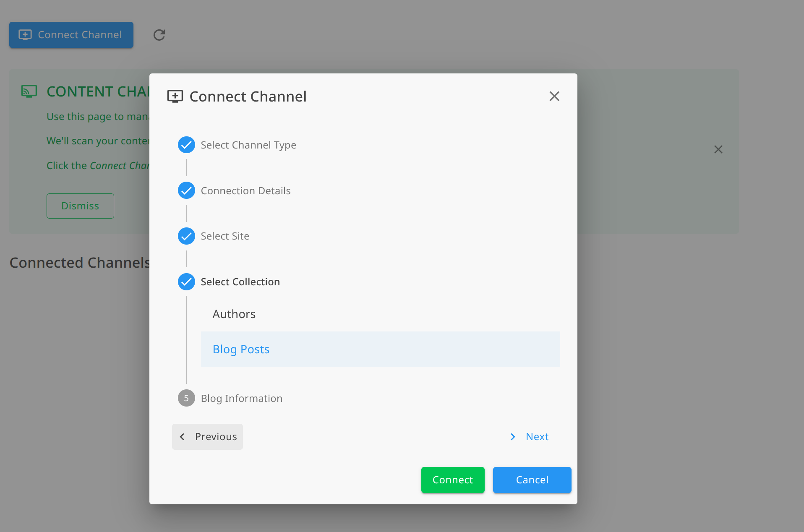Viewport: 804px width, 532px height.
Task: Click the checkmark circle for Select Channel Type
Action: click(x=186, y=145)
